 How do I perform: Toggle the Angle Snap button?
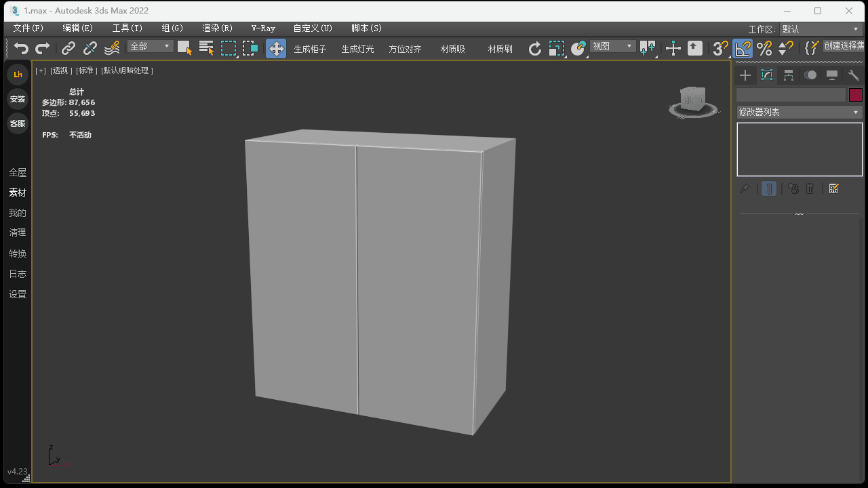click(x=743, y=48)
